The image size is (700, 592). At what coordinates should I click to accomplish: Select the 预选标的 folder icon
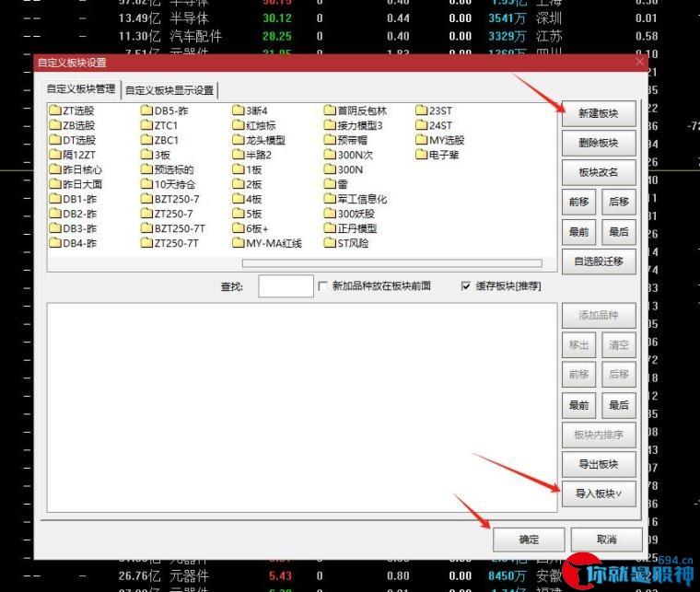146,169
